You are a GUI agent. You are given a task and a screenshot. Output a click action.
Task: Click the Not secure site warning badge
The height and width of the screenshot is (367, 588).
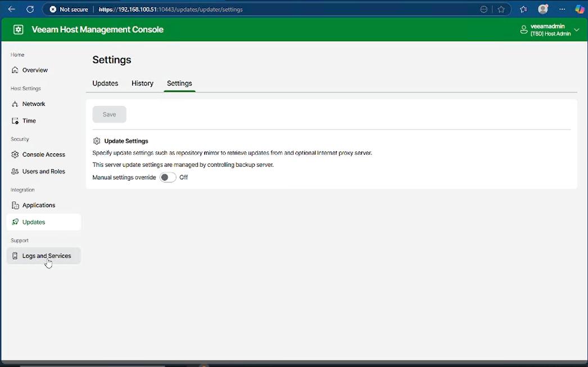(69, 10)
